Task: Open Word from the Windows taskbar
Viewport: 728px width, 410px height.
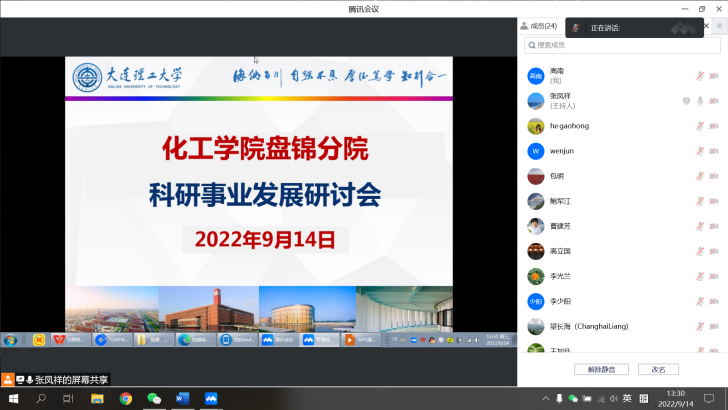Action: click(x=182, y=398)
